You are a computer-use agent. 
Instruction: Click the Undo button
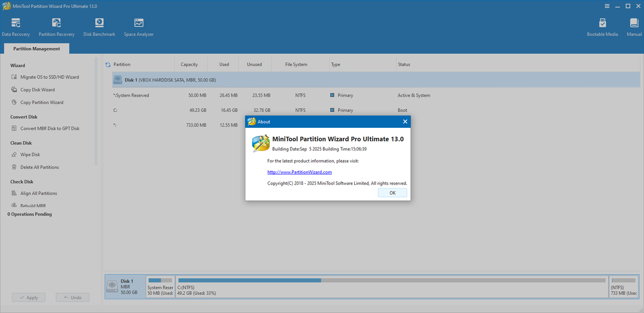coord(72,297)
